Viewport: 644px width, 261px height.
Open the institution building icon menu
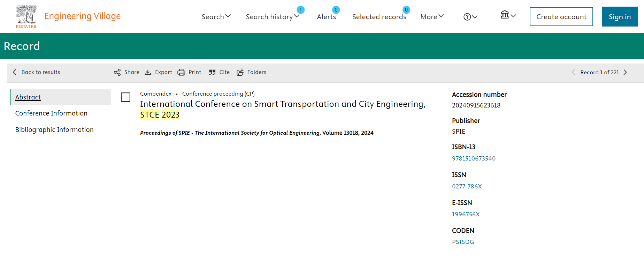tap(508, 15)
